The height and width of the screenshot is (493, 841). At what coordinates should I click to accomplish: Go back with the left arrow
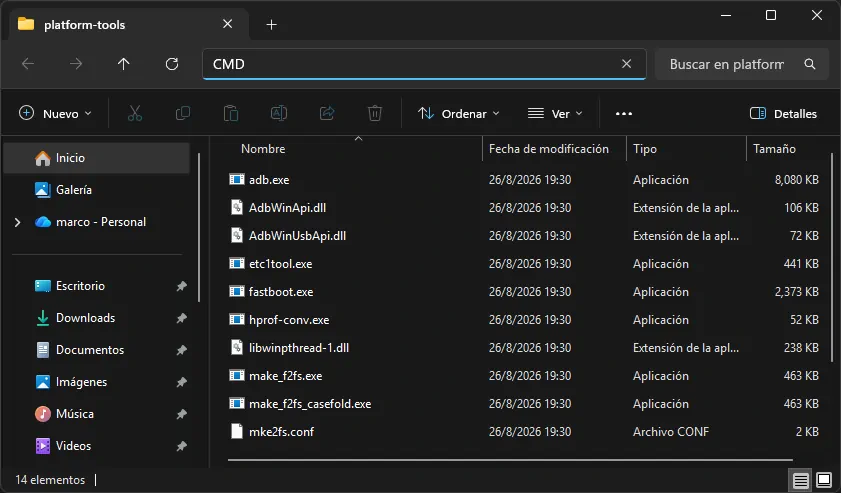28,64
